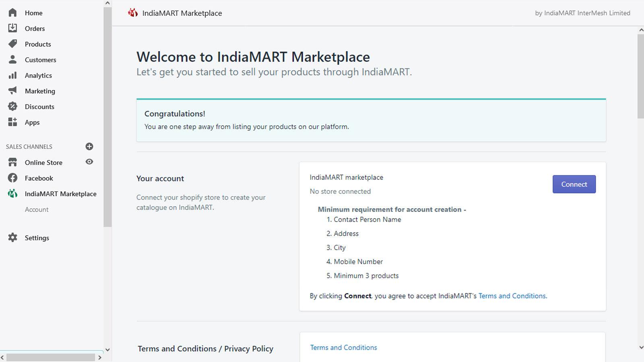The image size is (644, 362).
Task: Click the Customers person icon
Action: pos(12,60)
